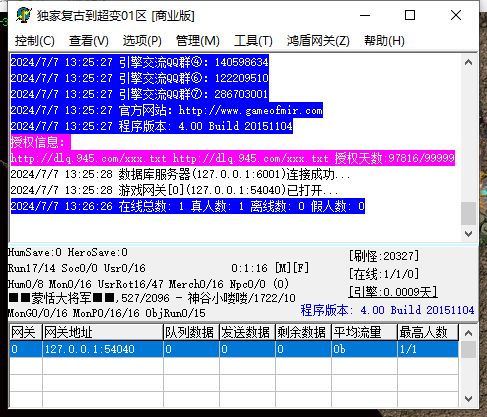Click the 网关 column header
The width and height of the screenshot is (487, 417).
click(26, 332)
